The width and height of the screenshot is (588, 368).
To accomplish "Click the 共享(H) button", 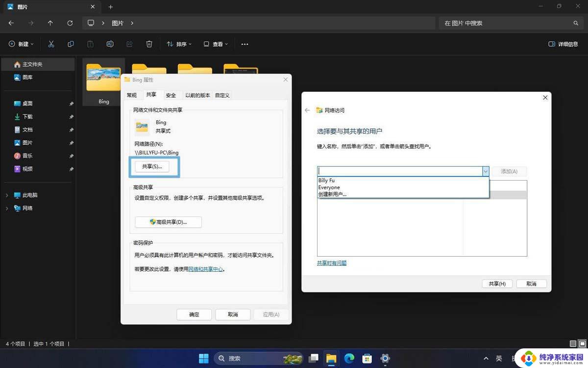I will click(x=497, y=284).
